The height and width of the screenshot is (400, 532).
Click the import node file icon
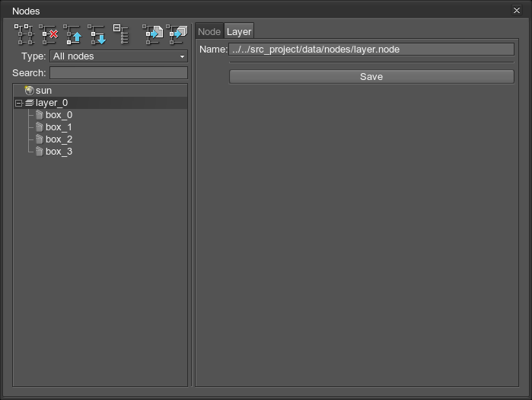point(153,34)
